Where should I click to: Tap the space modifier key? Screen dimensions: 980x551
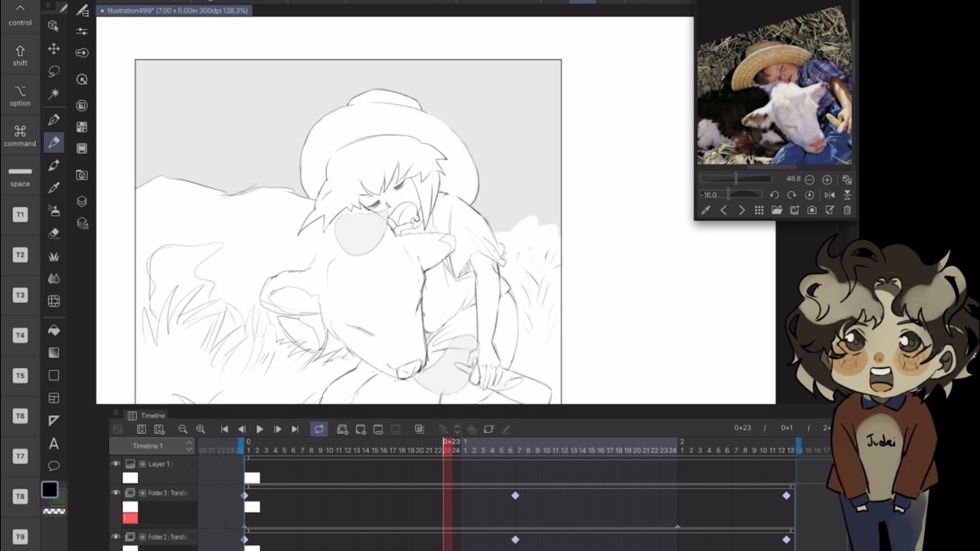coord(20,176)
